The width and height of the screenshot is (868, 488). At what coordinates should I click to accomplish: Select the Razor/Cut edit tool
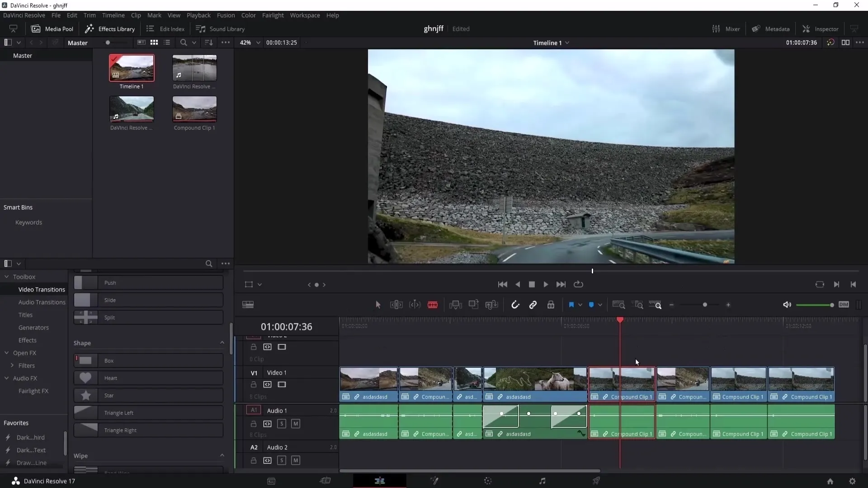click(433, 305)
